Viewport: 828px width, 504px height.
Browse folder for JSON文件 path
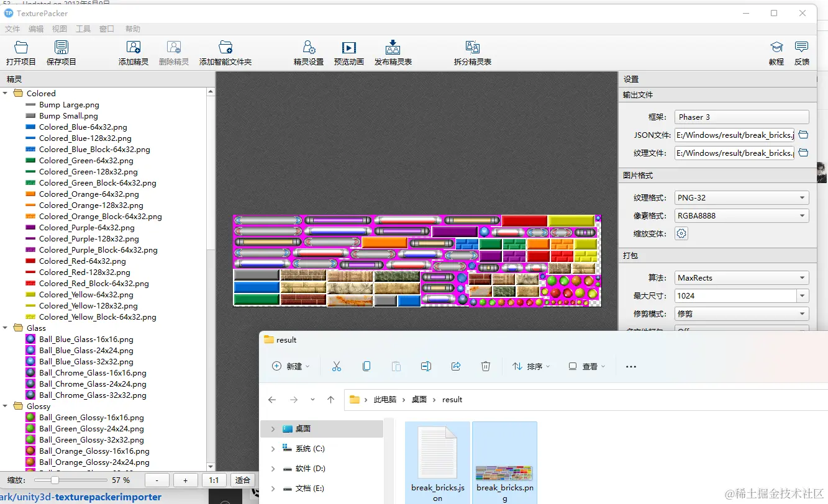(x=803, y=135)
